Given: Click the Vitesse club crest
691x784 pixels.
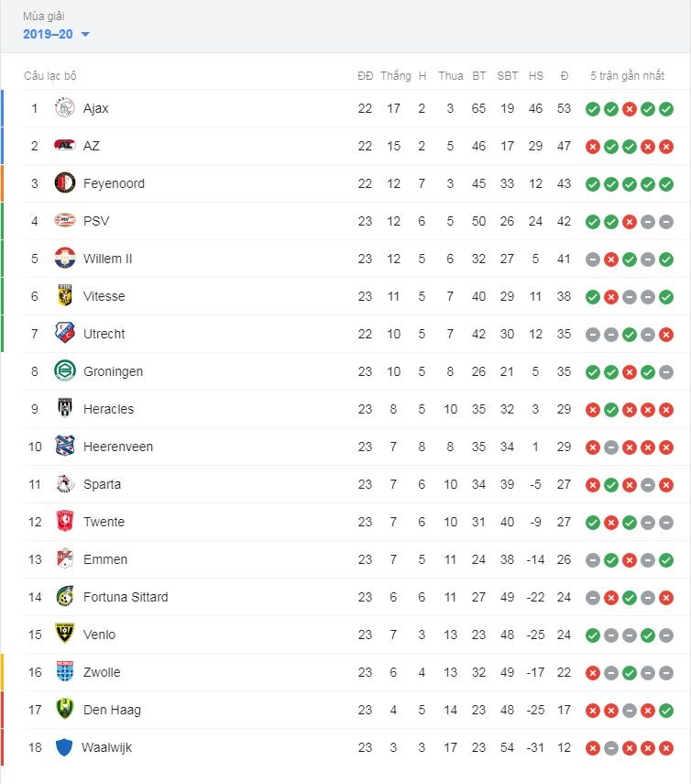Looking at the screenshot, I should (x=64, y=295).
